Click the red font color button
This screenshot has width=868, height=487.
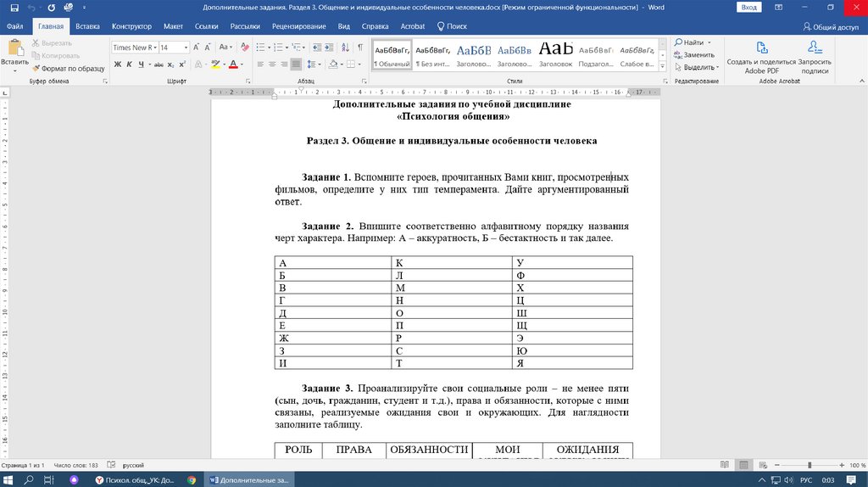232,64
